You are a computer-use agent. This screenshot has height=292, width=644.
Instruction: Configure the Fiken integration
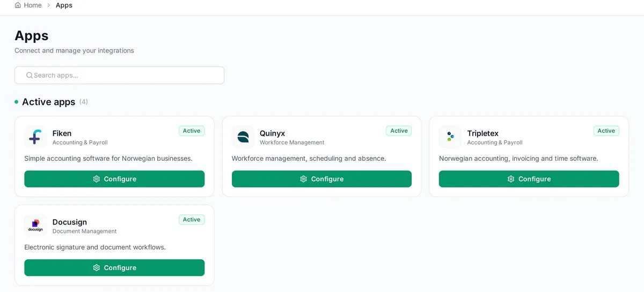tap(114, 179)
